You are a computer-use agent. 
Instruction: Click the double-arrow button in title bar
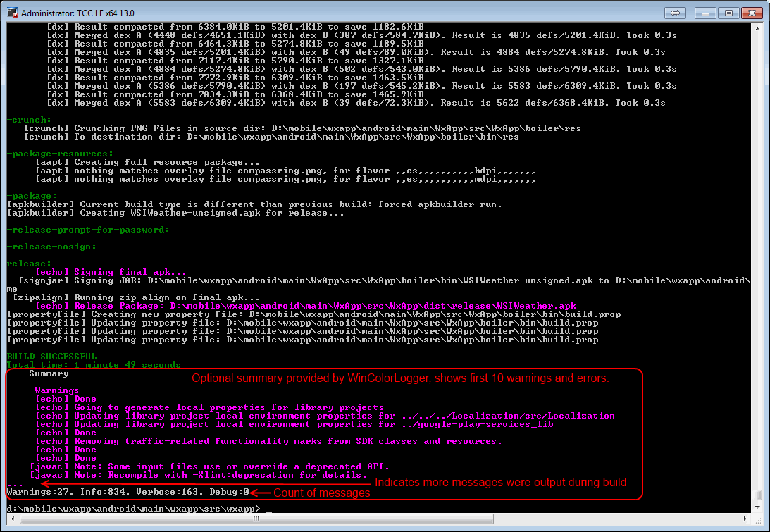(x=675, y=13)
